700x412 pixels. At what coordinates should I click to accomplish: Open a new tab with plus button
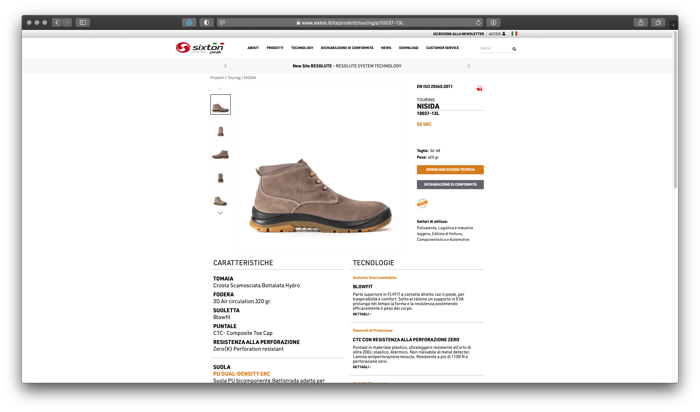673,25
